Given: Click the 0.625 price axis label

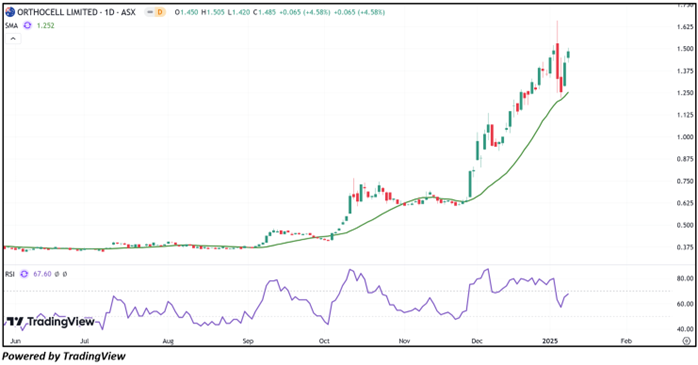Looking at the screenshot, I should (x=684, y=203).
